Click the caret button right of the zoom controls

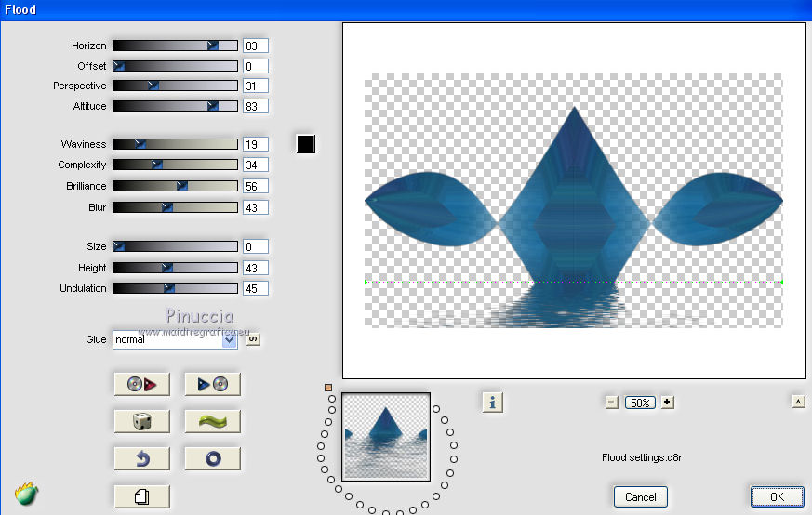pyautogui.click(x=799, y=402)
